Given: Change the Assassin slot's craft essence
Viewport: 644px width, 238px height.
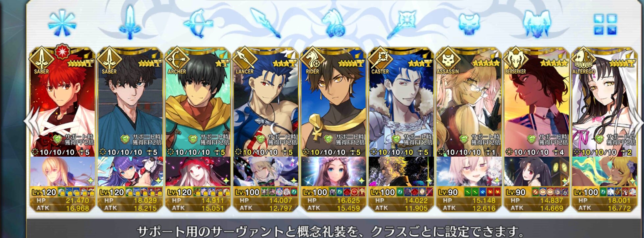Looking at the screenshot, I should [x=469, y=172].
